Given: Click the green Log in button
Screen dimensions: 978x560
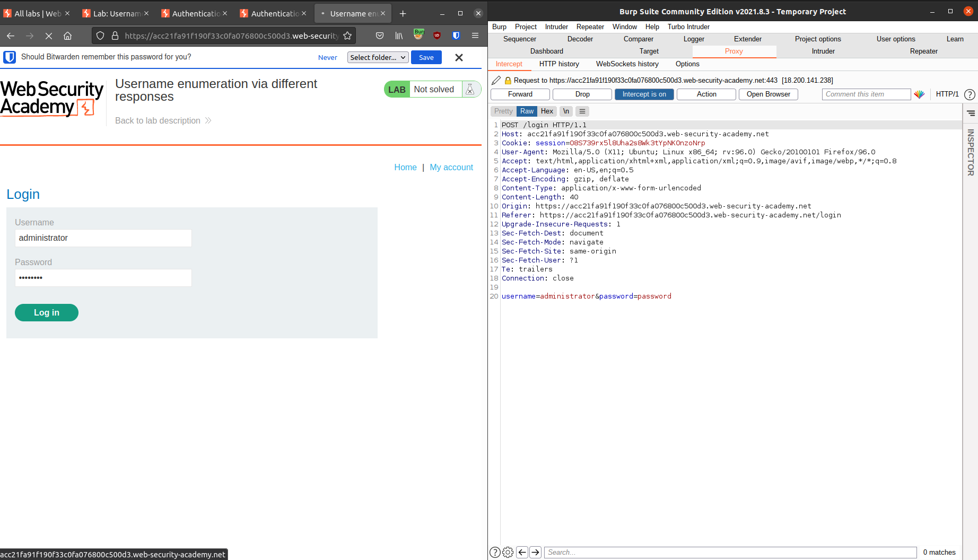Looking at the screenshot, I should (x=47, y=312).
